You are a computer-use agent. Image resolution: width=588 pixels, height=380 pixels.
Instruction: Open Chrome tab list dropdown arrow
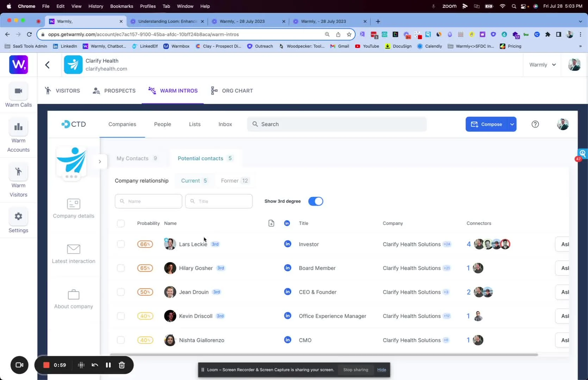click(x=580, y=21)
